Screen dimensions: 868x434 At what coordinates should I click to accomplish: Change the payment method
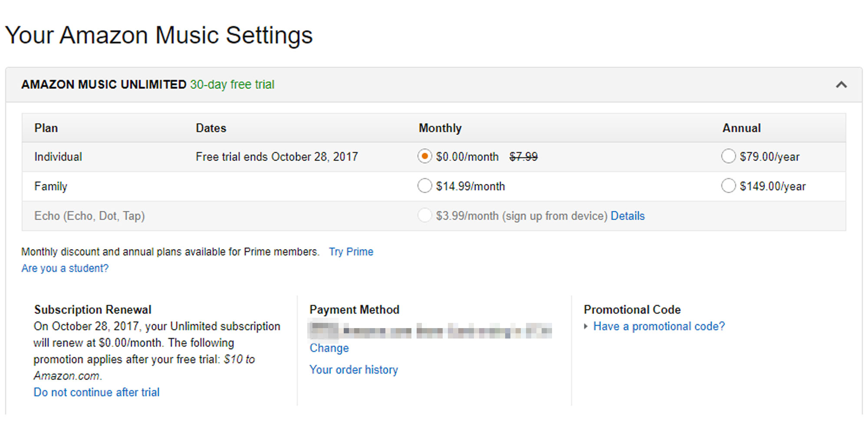[329, 348]
